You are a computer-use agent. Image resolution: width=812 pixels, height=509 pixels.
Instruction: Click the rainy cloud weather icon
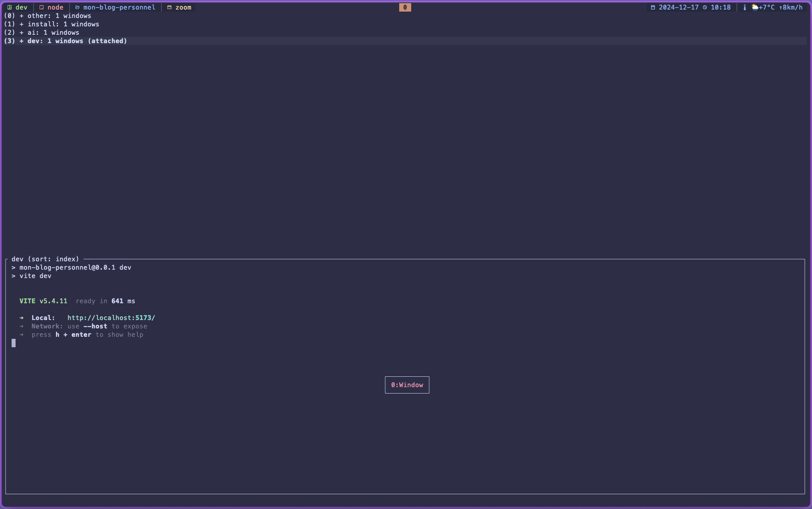755,7
